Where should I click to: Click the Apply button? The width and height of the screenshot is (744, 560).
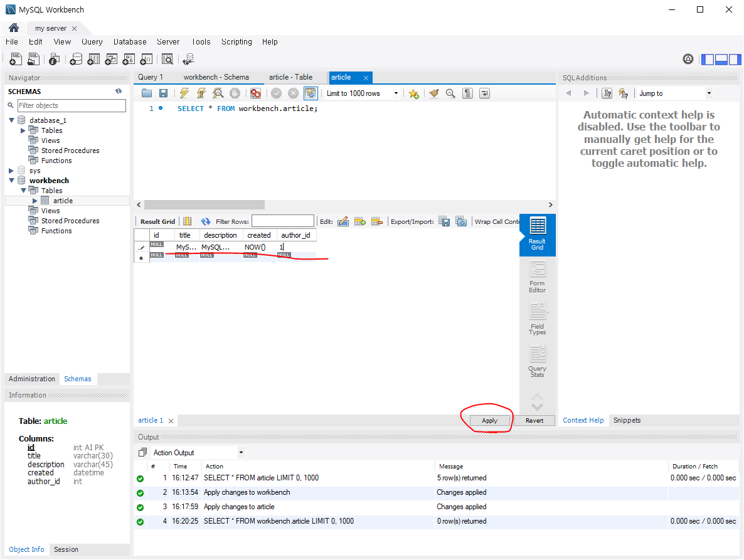[490, 421]
